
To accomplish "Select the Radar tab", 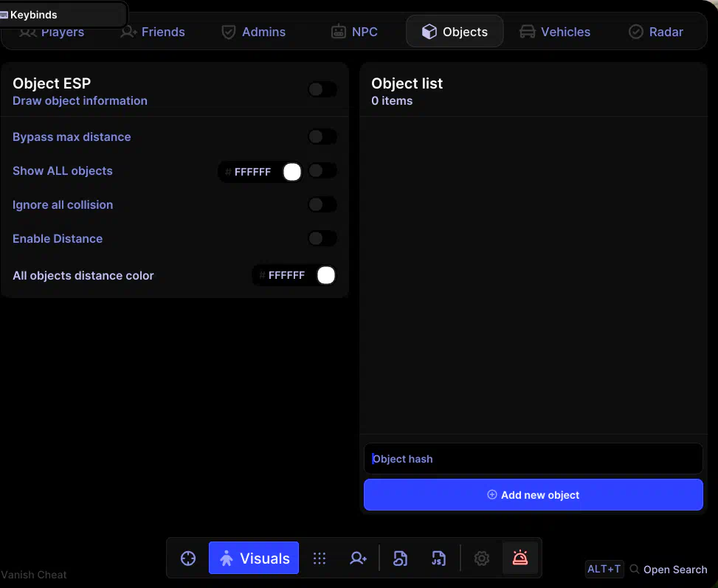I will pyautogui.click(x=655, y=32).
